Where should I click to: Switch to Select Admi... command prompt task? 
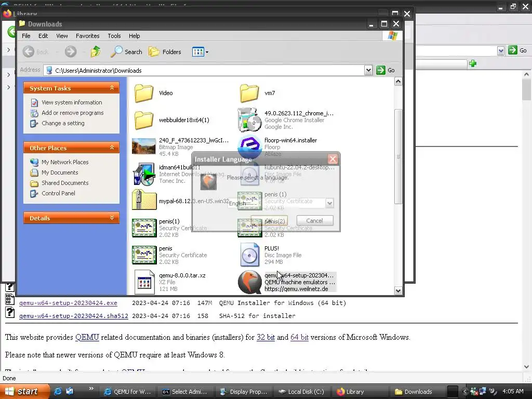(185, 392)
